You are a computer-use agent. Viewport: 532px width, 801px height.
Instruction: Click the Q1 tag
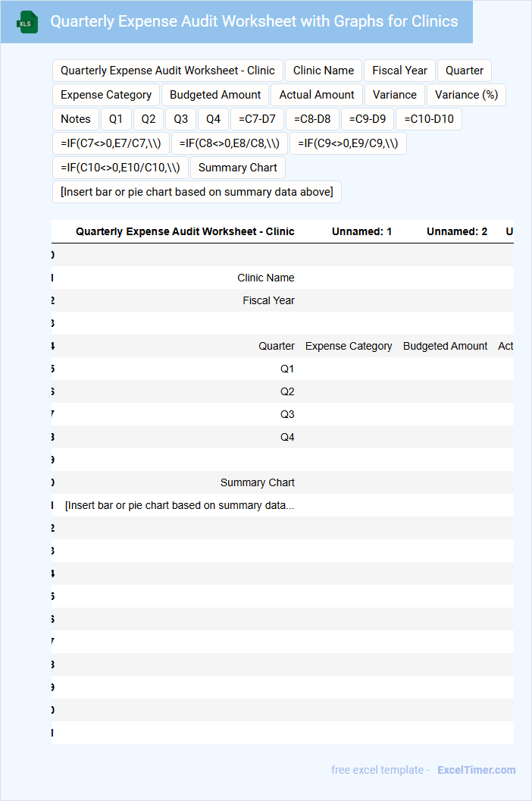[x=116, y=119]
